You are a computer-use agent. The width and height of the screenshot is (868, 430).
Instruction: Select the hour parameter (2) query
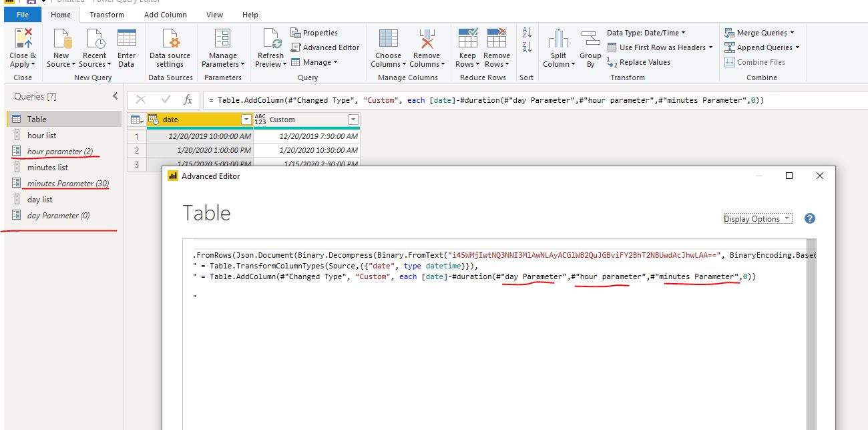click(x=64, y=151)
